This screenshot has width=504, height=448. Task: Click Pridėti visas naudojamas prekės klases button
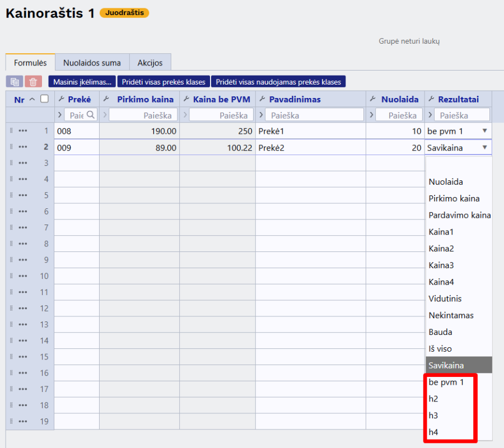(x=278, y=82)
